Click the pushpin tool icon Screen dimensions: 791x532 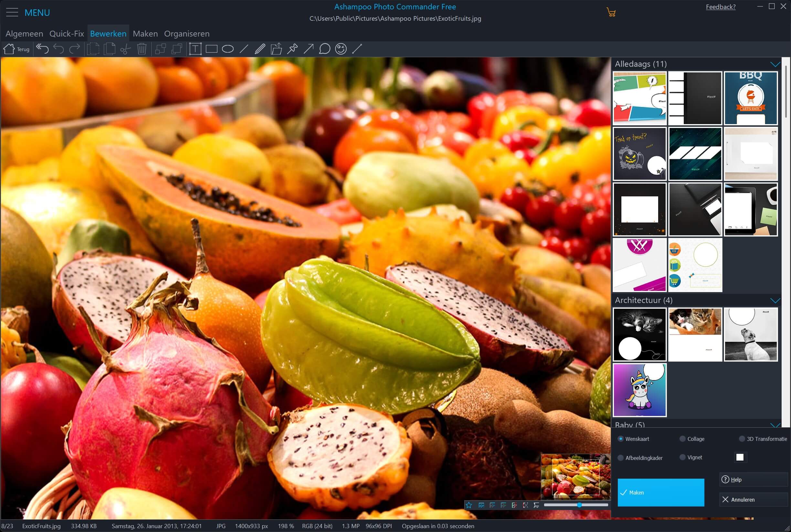pyautogui.click(x=292, y=49)
